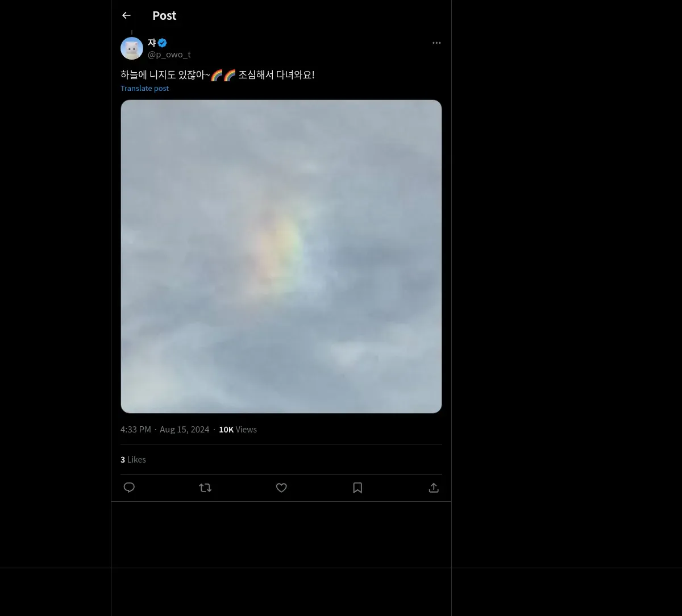This screenshot has width=682, height=616.
Task: Click the display name 쟈
Action: [152, 43]
